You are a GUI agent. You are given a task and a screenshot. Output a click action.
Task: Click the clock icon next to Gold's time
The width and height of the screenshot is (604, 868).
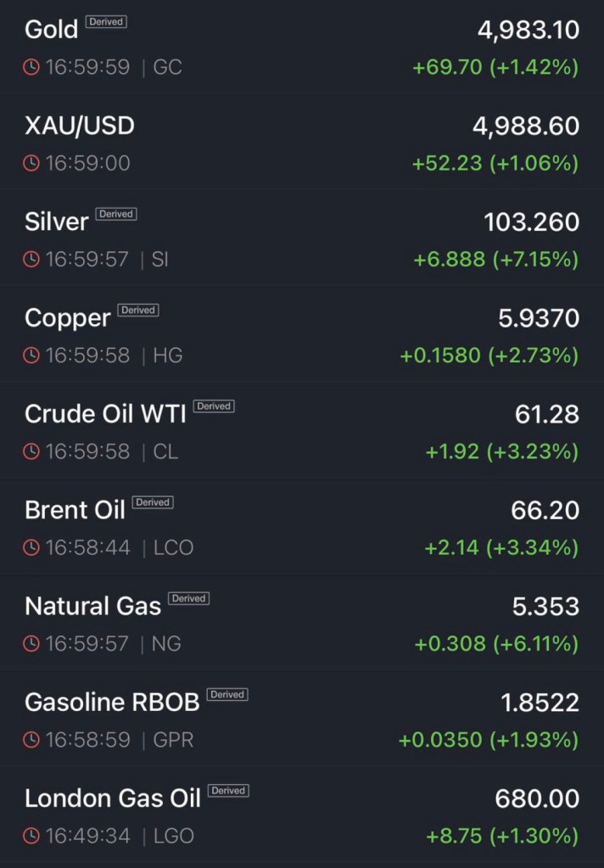click(x=31, y=67)
